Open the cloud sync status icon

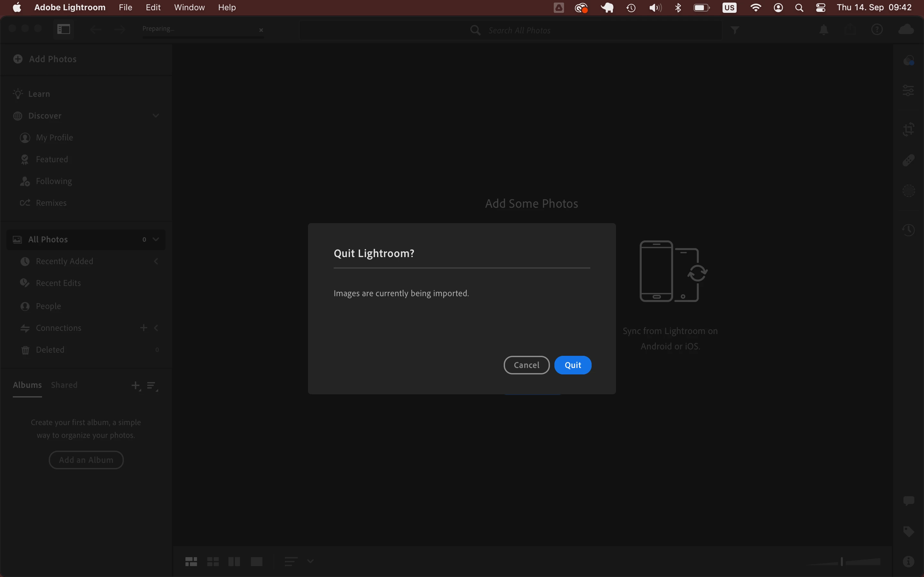pyautogui.click(x=906, y=30)
